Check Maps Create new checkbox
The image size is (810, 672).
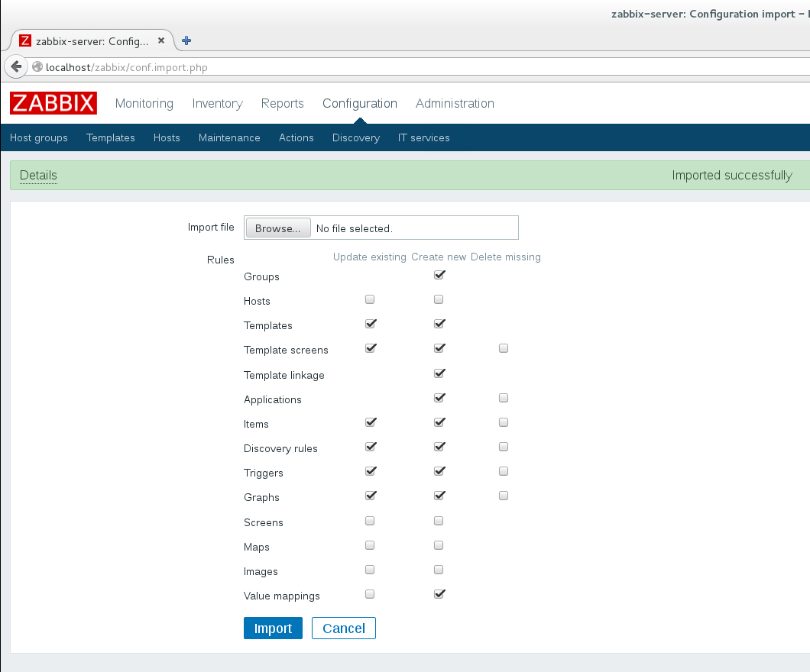pyautogui.click(x=439, y=545)
